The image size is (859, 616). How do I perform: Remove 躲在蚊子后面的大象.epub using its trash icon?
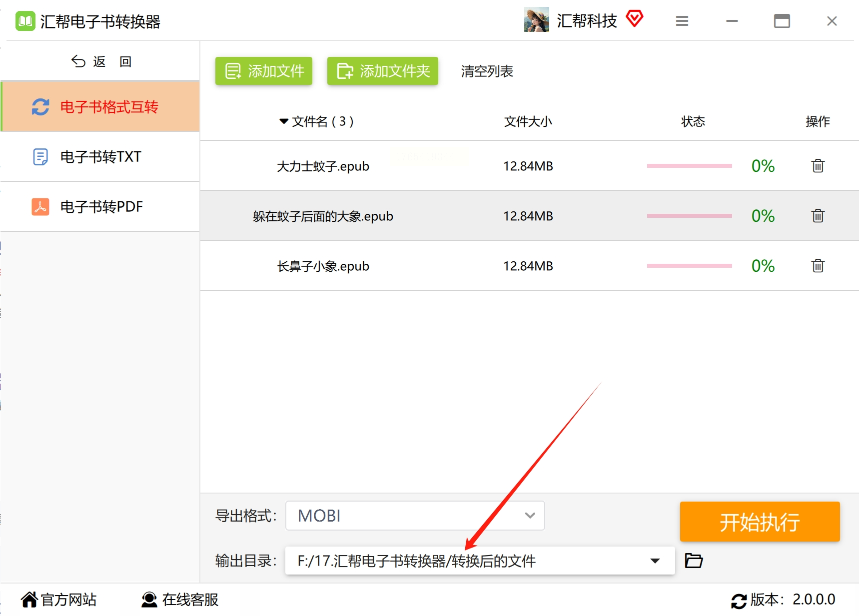coord(818,216)
